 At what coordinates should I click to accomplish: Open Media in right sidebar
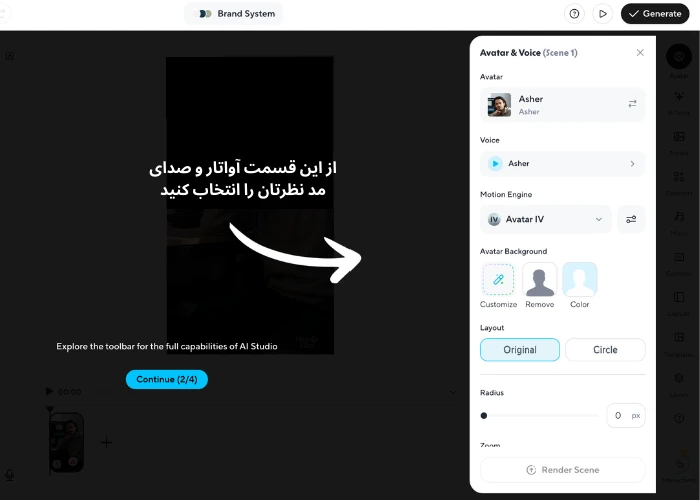679,143
